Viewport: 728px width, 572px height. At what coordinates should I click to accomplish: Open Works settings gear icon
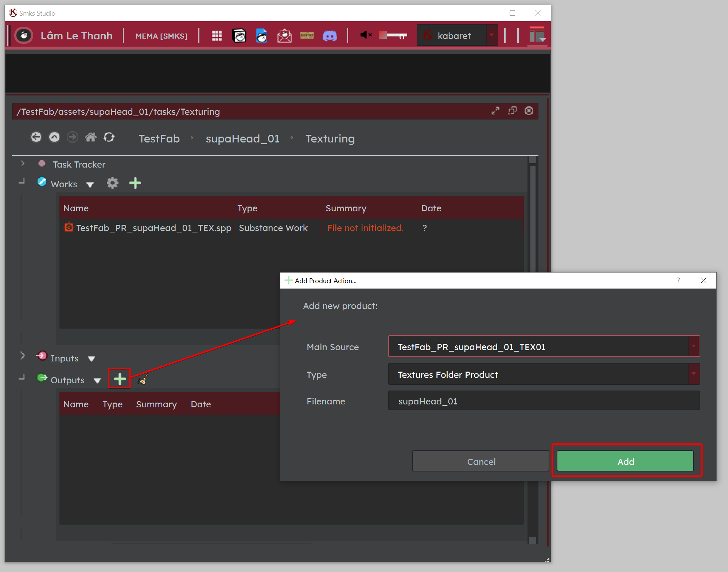click(x=113, y=183)
